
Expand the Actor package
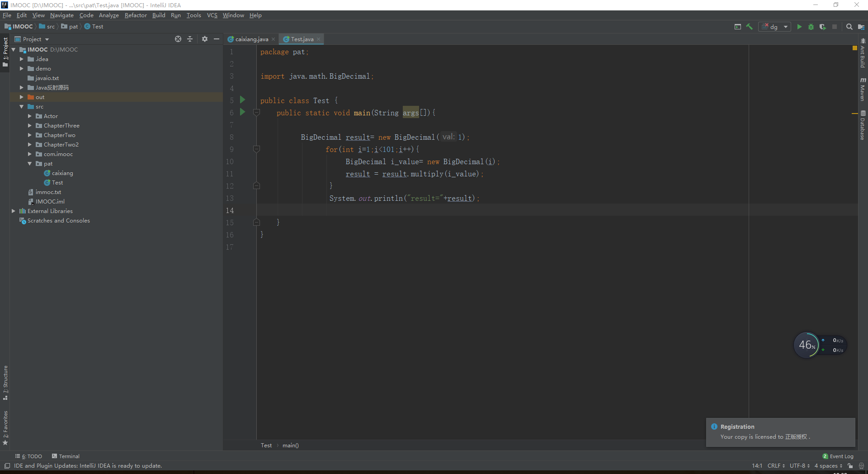[29, 116]
